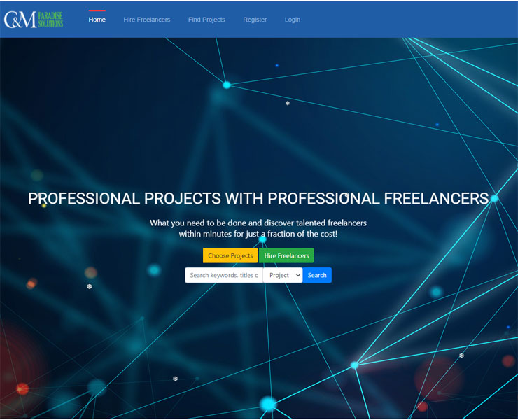The height and width of the screenshot is (420, 518).
Task: Open the Login page link
Action: [293, 20]
